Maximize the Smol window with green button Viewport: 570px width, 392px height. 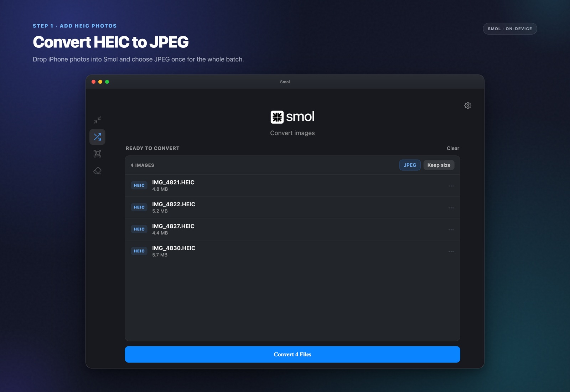107,82
